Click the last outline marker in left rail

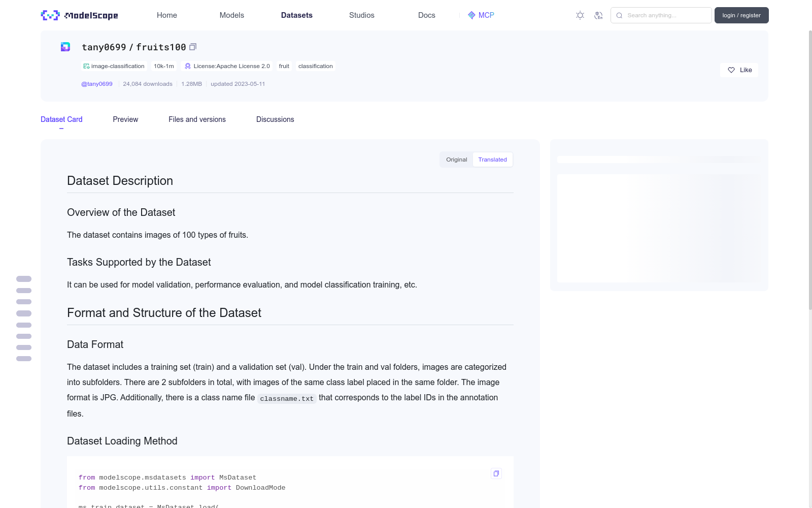click(24, 359)
